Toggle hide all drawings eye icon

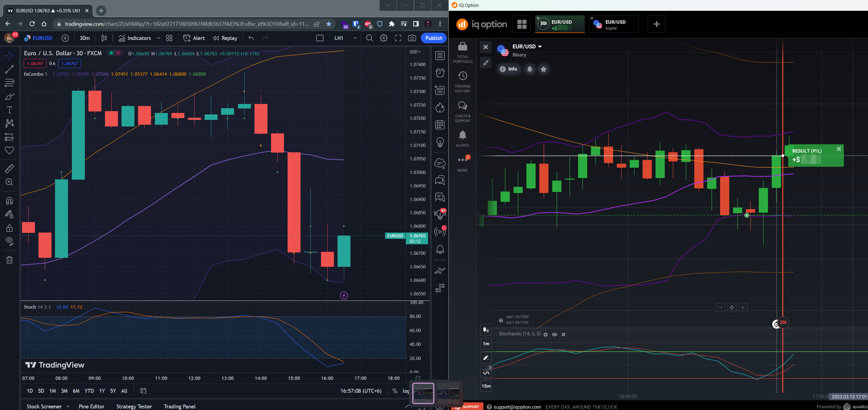click(9, 241)
